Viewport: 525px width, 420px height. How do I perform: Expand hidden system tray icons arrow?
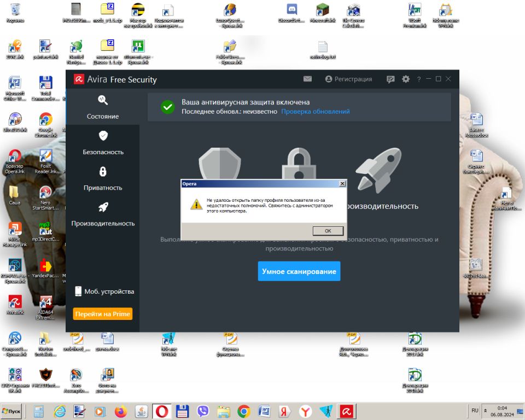[x=484, y=411]
